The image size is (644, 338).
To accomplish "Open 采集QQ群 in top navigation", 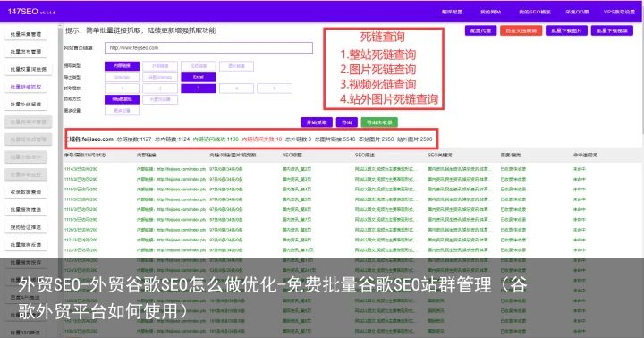I will click(577, 12).
